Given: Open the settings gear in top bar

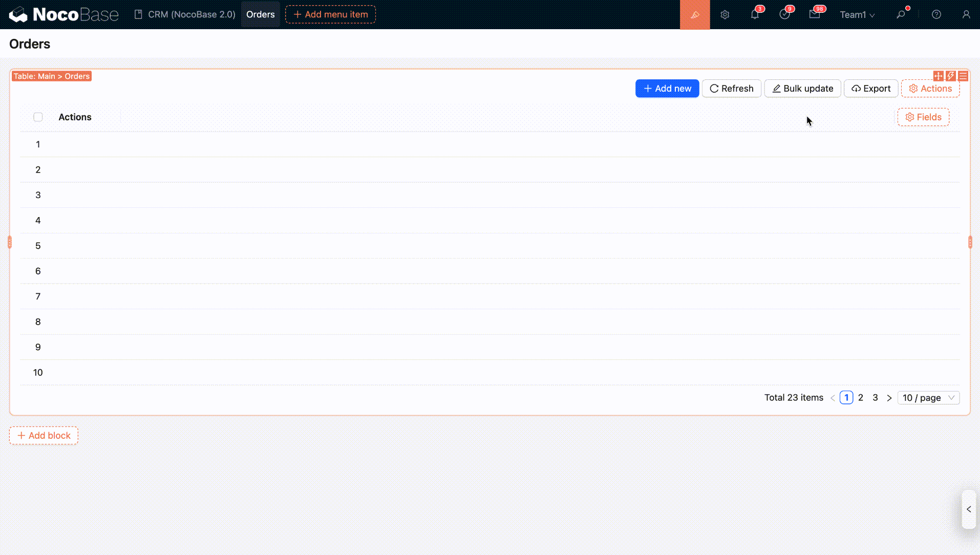Looking at the screenshot, I should (725, 14).
